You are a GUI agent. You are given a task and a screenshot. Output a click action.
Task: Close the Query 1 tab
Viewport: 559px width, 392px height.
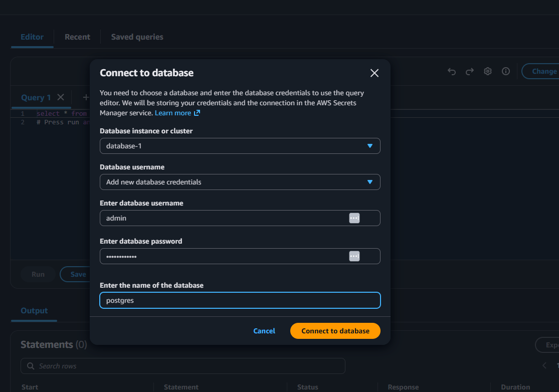[x=61, y=97]
